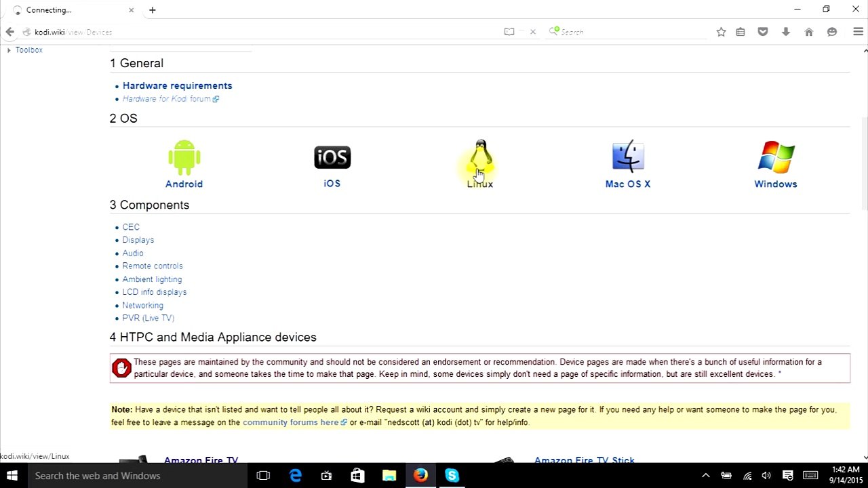Open battery status in system tray
The width and height of the screenshot is (868, 488).
click(x=726, y=476)
